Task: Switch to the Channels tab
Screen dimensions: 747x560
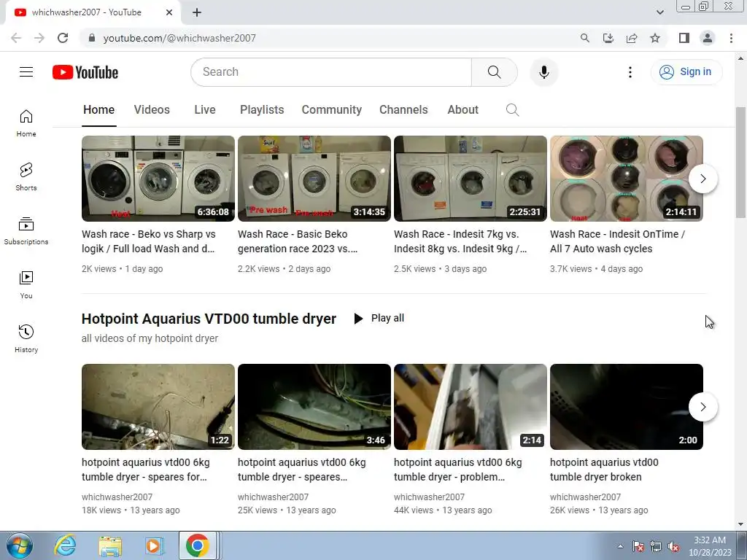Action: pyautogui.click(x=403, y=110)
